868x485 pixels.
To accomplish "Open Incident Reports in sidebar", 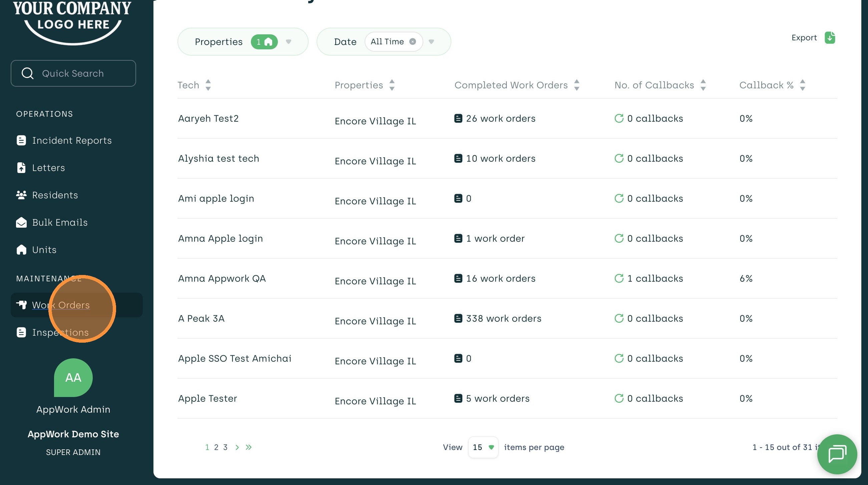I will tap(71, 140).
